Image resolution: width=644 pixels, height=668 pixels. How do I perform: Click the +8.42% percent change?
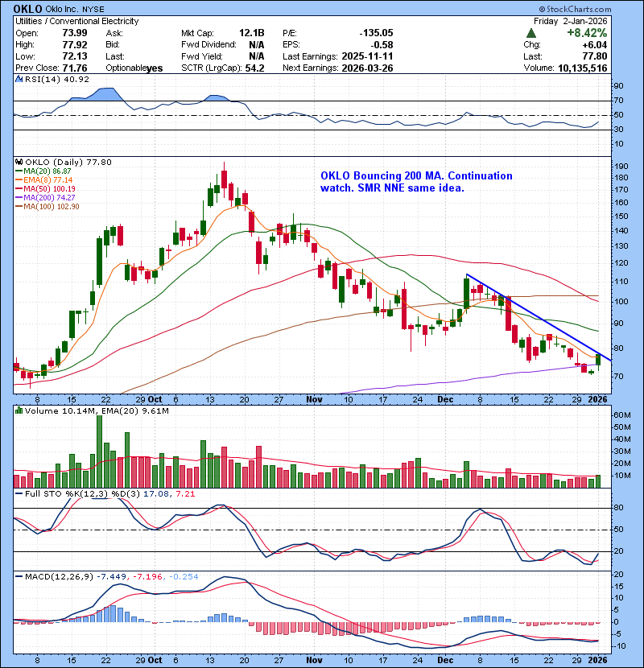(x=587, y=33)
